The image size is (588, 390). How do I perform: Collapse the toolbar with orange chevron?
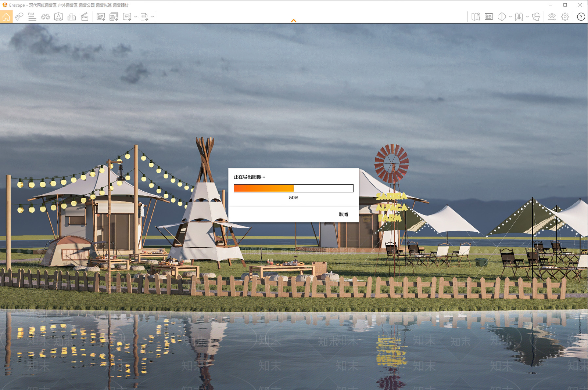pos(294,21)
